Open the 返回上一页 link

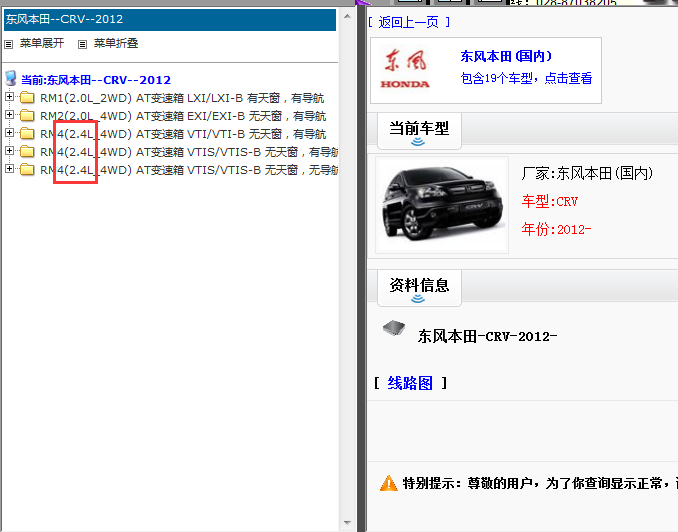(x=409, y=22)
